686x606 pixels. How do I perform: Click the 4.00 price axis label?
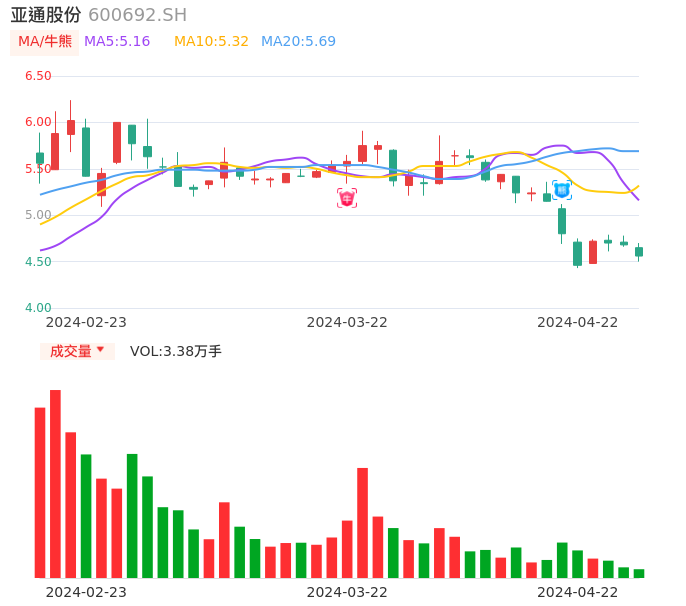coord(38,308)
